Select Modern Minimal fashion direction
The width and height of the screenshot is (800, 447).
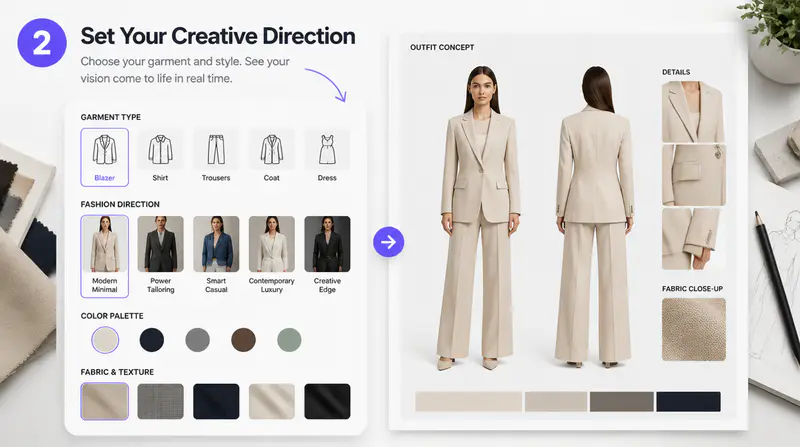105,256
